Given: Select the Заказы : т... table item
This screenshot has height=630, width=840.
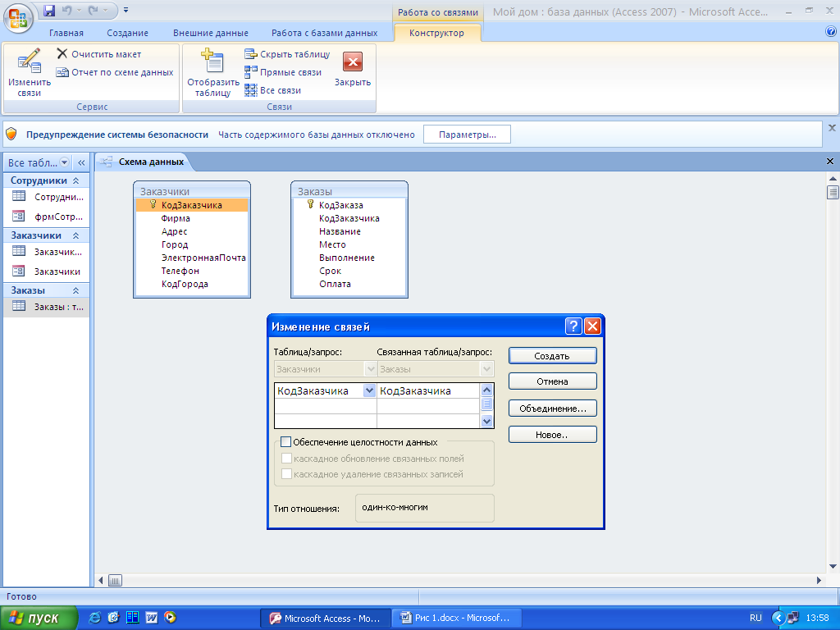Looking at the screenshot, I should (47, 307).
